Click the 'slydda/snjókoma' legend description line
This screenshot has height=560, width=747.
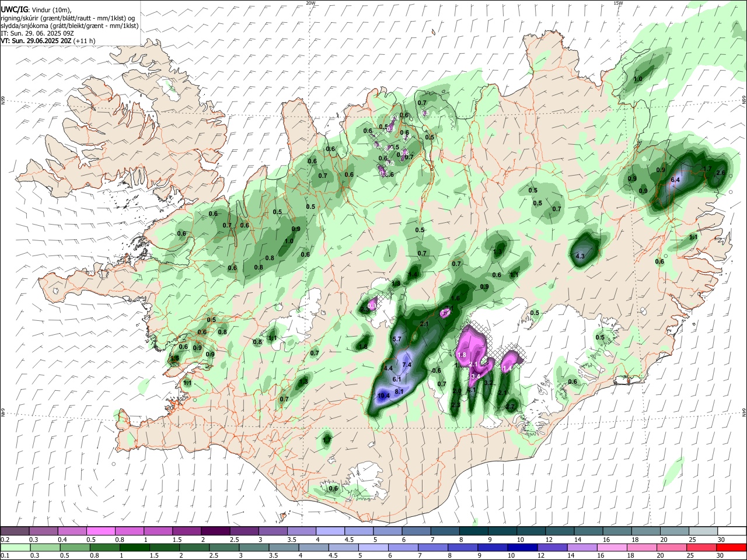pyautogui.click(x=69, y=26)
